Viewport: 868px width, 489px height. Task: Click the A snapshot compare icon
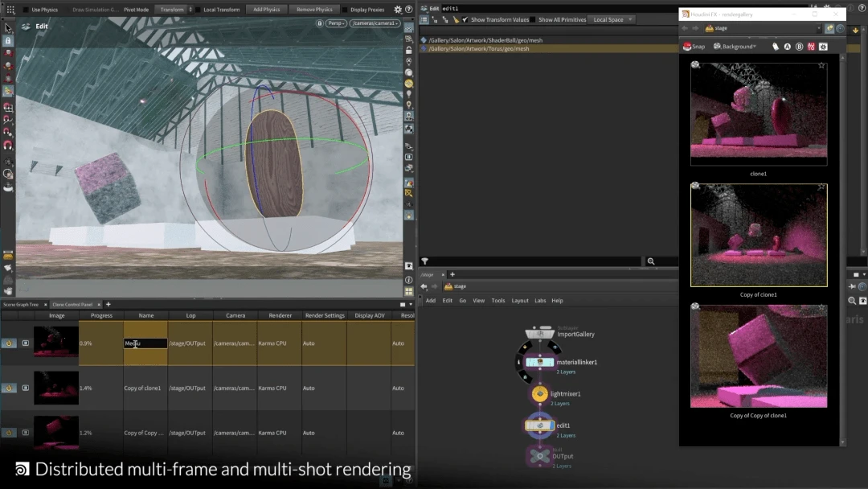pos(787,47)
